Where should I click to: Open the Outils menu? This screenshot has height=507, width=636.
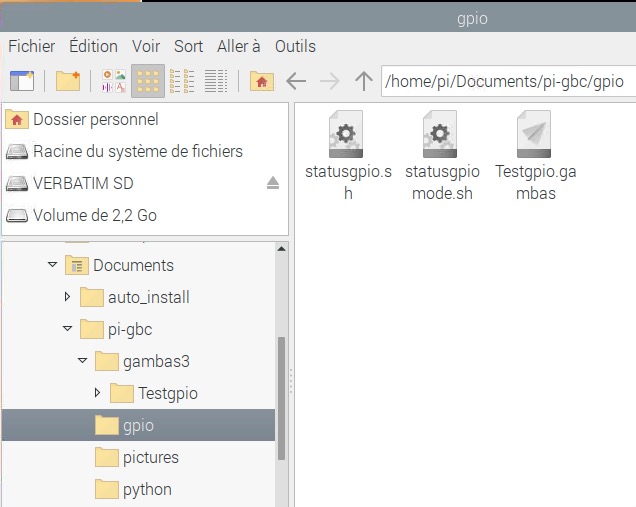[295, 46]
